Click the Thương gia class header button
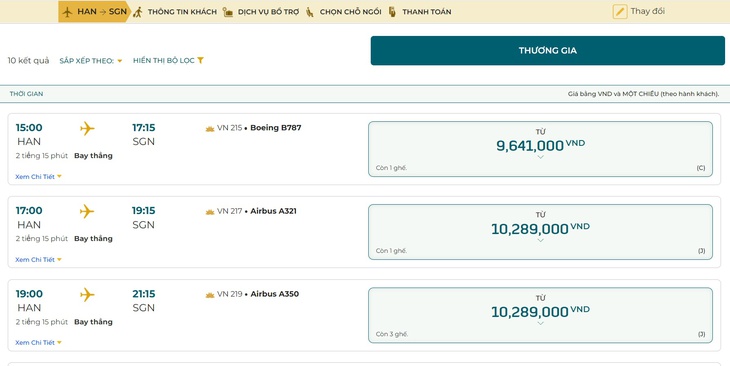 (x=548, y=50)
